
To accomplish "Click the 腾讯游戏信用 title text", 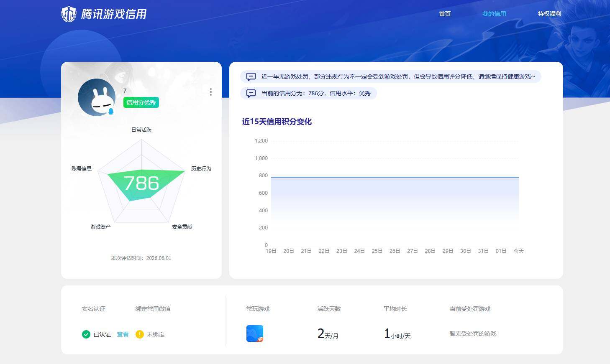I will [114, 14].
